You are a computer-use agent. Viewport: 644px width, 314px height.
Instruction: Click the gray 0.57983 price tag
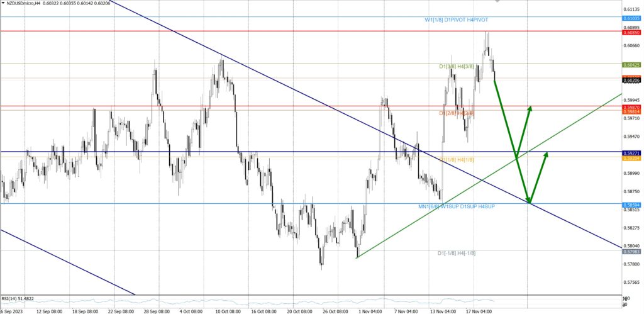point(631,251)
